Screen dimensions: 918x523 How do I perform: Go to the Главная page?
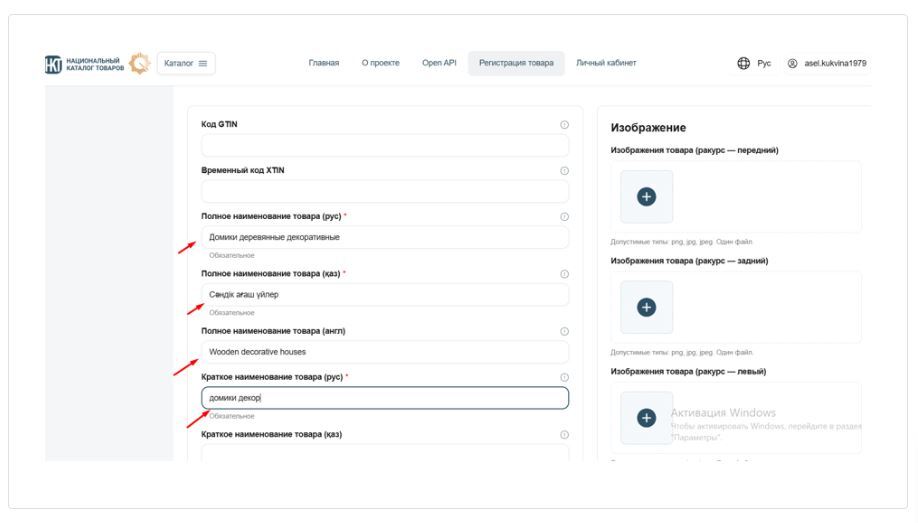click(x=324, y=63)
